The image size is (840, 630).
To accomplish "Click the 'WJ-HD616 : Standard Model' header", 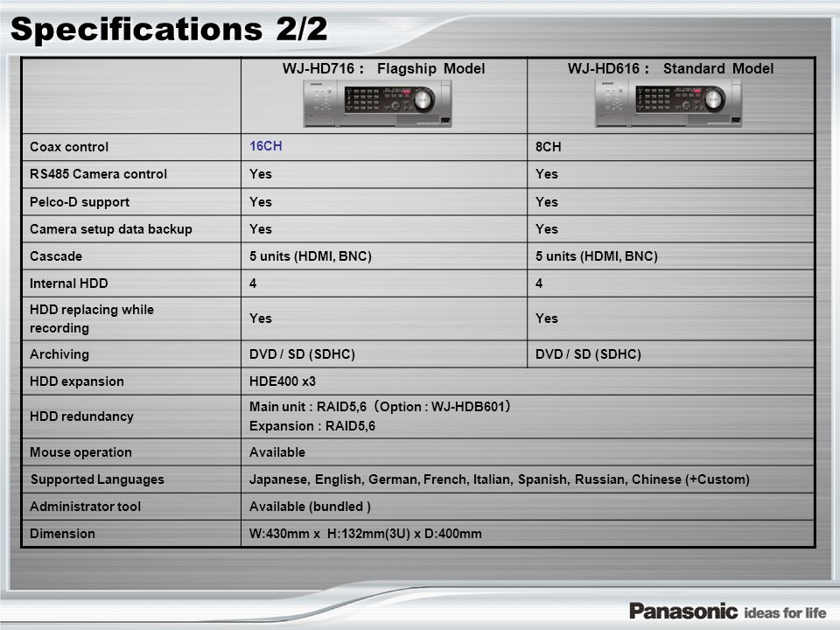I will pos(670,68).
